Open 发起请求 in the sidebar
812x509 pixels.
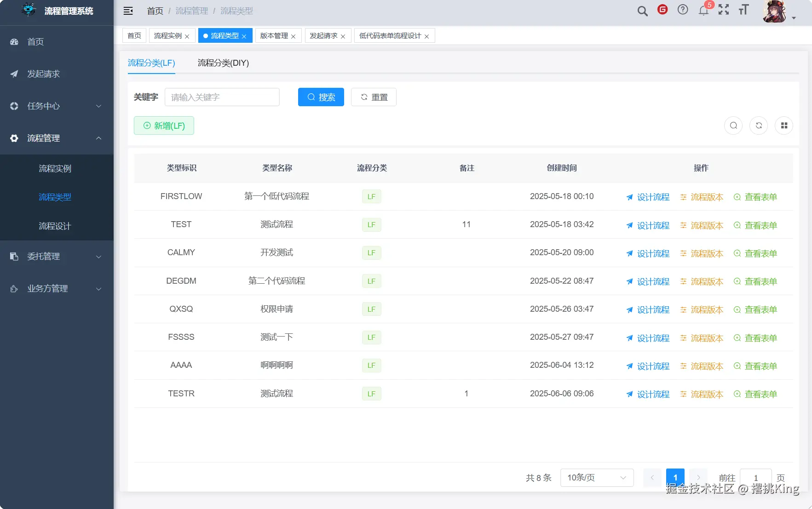click(x=57, y=74)
